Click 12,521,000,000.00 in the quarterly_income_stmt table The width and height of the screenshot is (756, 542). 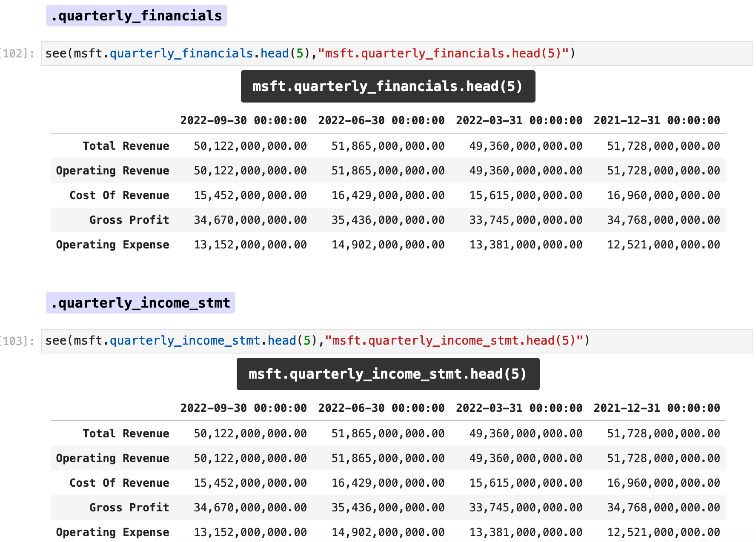664,532
